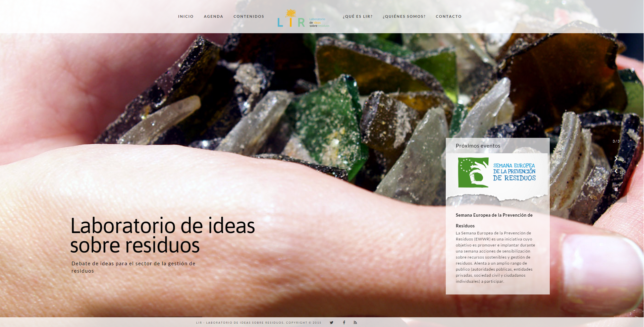644x327 pixels.
Task: Open the CONTENIDOS menu
Action: [x=249, y=16]
